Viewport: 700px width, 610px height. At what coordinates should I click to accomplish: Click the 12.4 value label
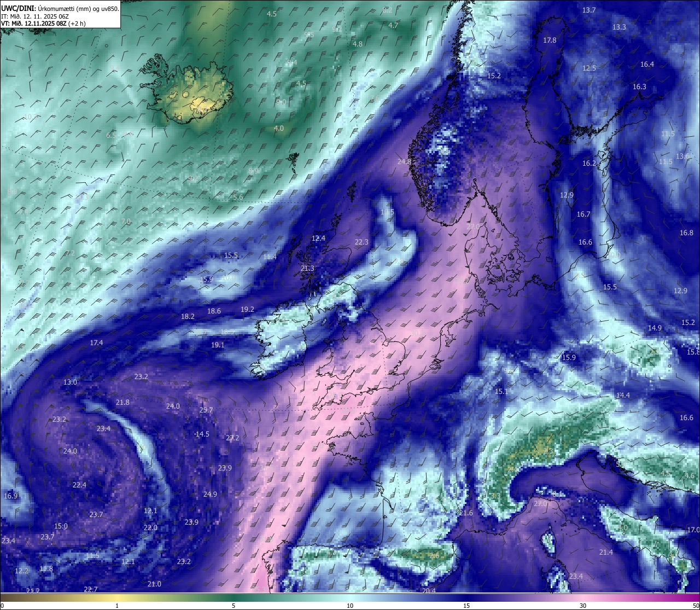tap(318, 239)
